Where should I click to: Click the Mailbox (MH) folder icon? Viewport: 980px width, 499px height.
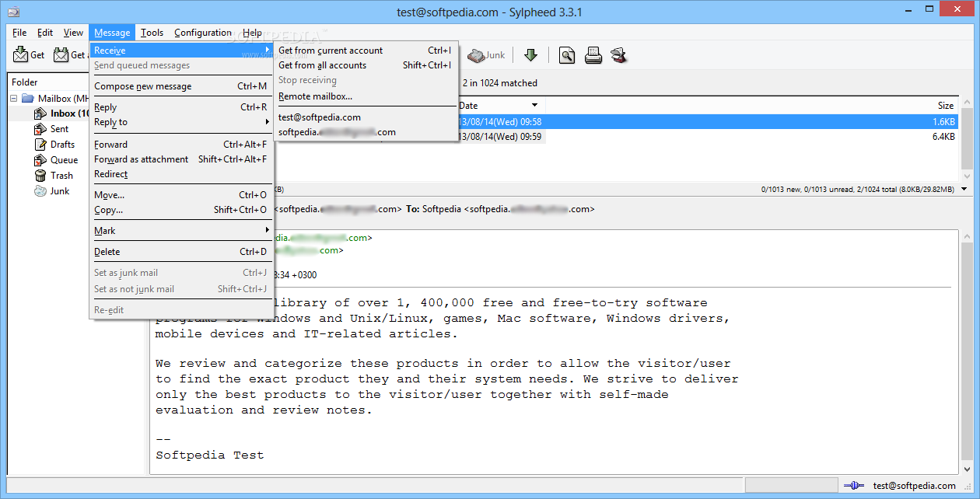pyautogui.click(x=28, y=99)
